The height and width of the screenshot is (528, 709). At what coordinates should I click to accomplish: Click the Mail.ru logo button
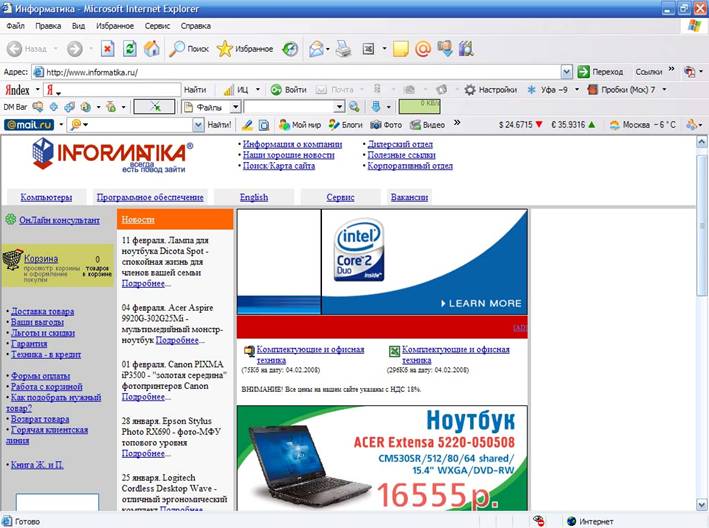coord(29,124)
